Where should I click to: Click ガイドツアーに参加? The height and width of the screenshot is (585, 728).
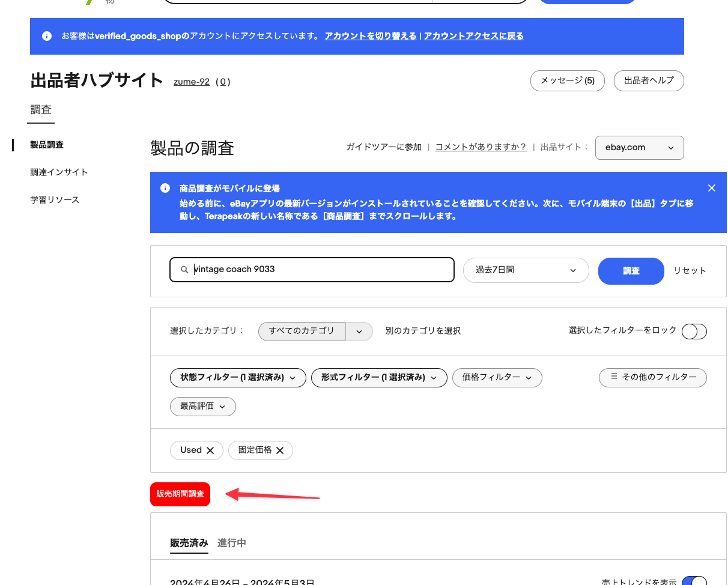[384, 147]
